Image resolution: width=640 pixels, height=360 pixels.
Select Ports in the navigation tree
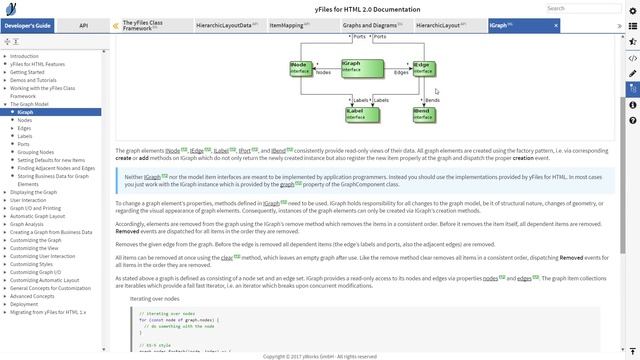[x=23, y=144]
